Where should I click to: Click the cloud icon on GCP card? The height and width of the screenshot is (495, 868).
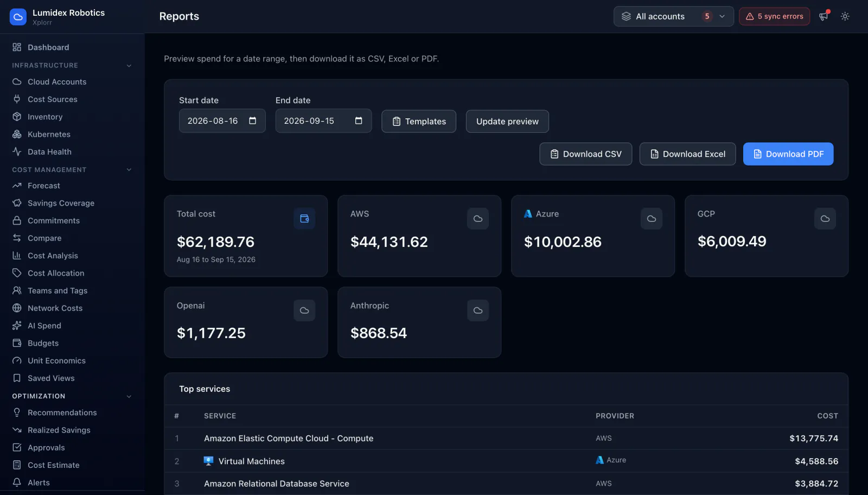pos(825,219)
